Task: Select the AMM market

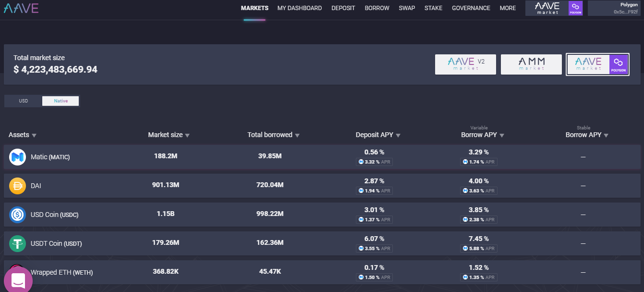Action: (531, 64)
